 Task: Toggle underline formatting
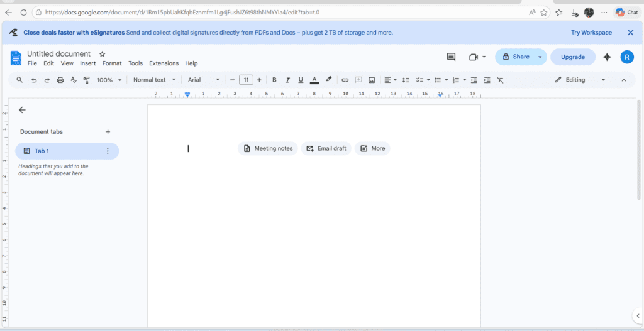click(301, 80)
